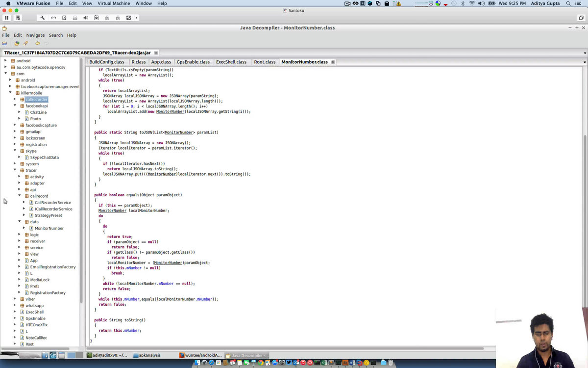The width and height of the screenshot is (588, 368).
Task: Select CallRecorderService class
Action: click(x=53, y=203)
